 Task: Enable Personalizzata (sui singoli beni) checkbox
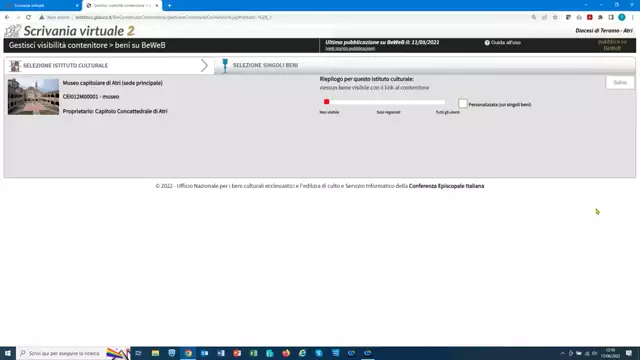tap(462, 104)
